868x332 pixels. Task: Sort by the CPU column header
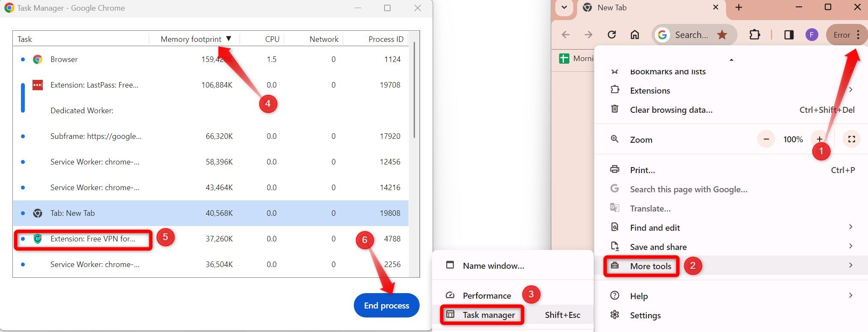coord(262,39)
